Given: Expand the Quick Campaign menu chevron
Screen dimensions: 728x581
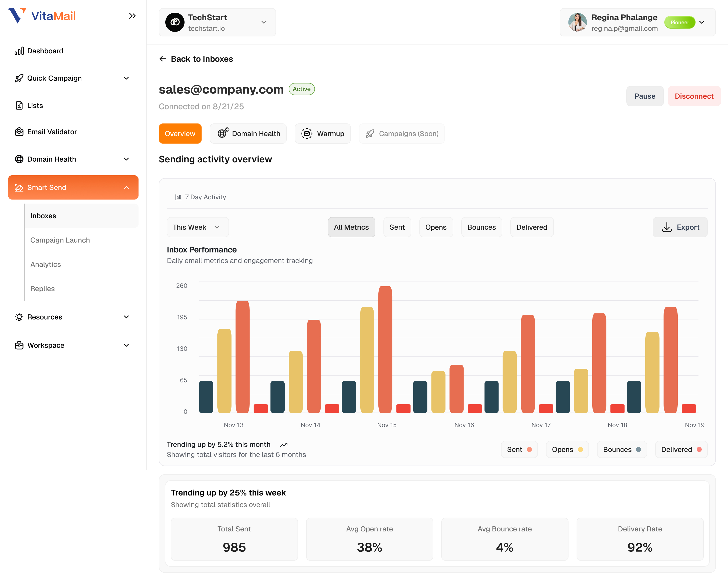Looking at the screenshot, I should point(126,78).
